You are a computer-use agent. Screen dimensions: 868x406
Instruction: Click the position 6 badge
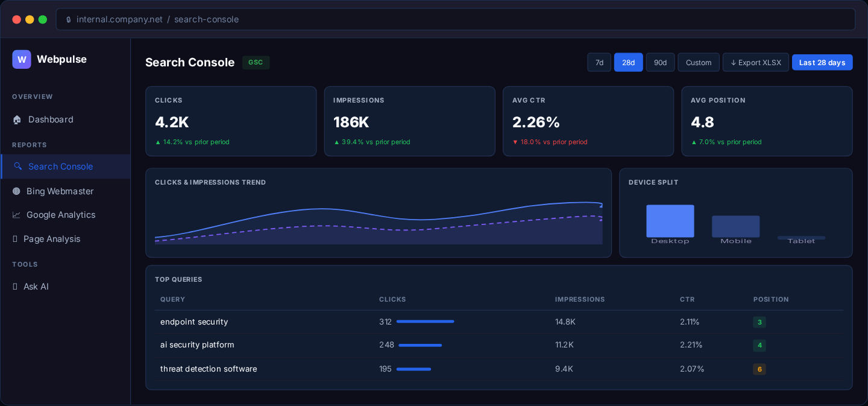click(759, 369)
